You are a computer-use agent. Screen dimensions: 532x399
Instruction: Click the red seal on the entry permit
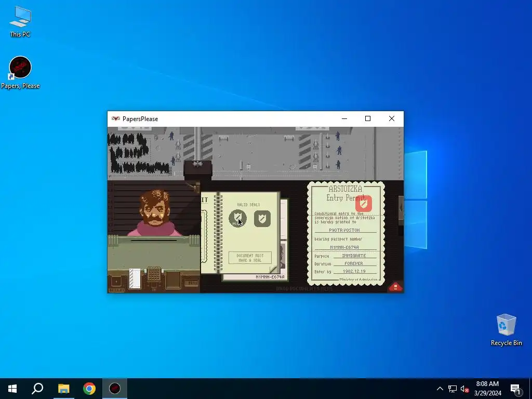click(363, 204)
